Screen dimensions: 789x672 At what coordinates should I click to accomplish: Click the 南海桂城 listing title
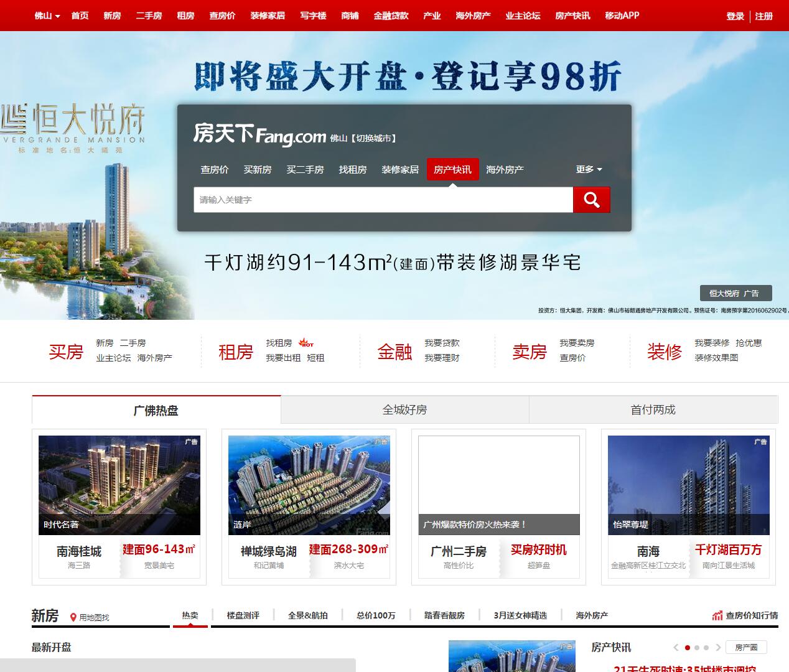coord(79,551)
